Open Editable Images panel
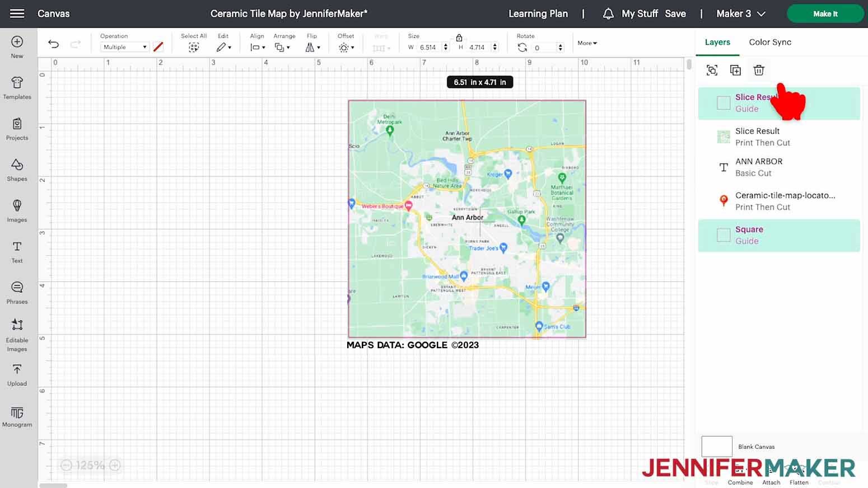The image size is (868, 488). coord(17,335)
